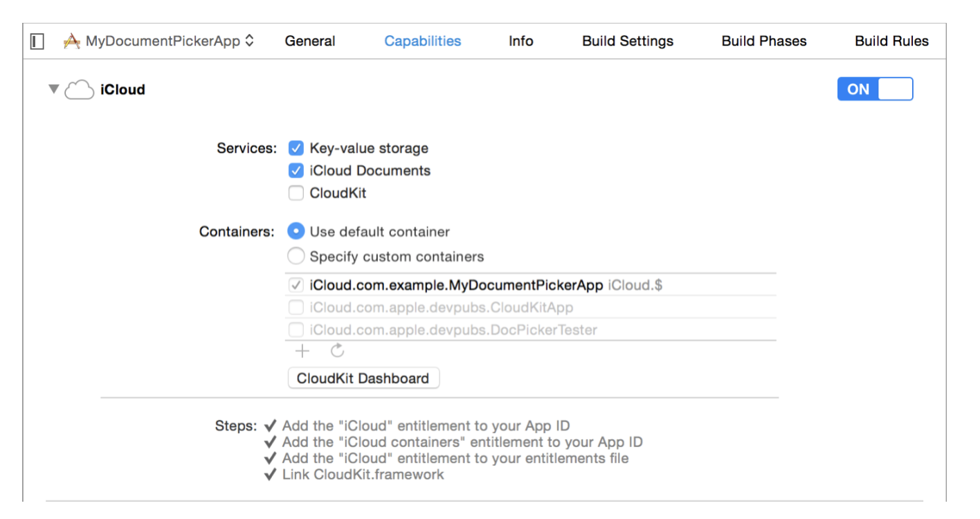The height and width of the screenshot is (519, 980).
Task: Go to the Build Phases section
Action: coord(763,41)
